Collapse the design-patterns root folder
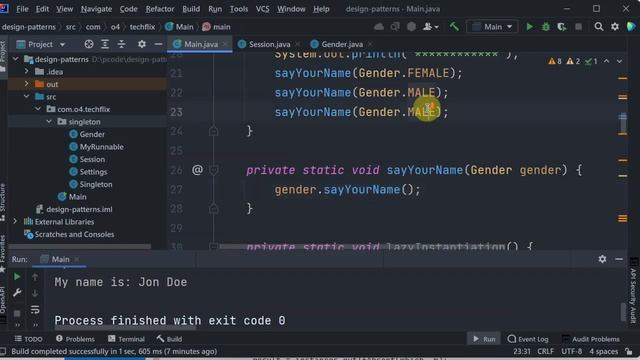640x360 pixels. (x=16, y=60)
